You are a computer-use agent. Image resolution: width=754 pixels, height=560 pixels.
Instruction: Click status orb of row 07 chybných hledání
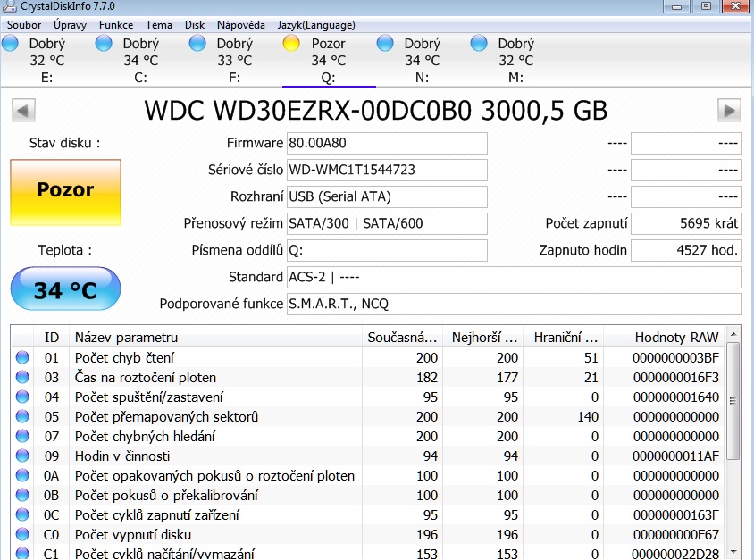[22, 437]
